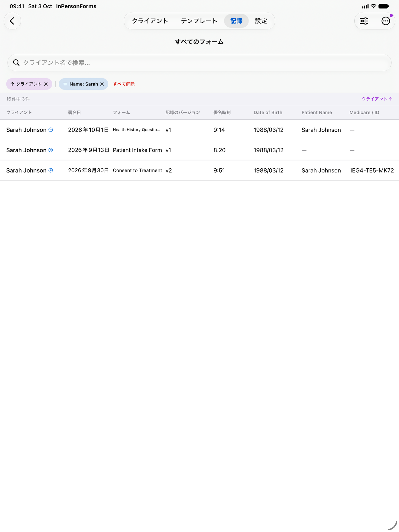This screenshot has width=399, height=532.
Task: Sort by Medicare / ID column header
Action: 364,112
